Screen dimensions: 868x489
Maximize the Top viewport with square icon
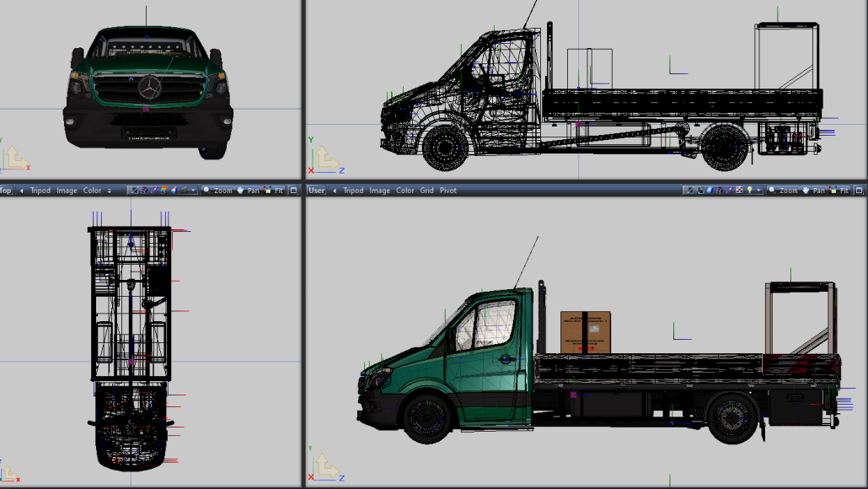coord(293,191)
